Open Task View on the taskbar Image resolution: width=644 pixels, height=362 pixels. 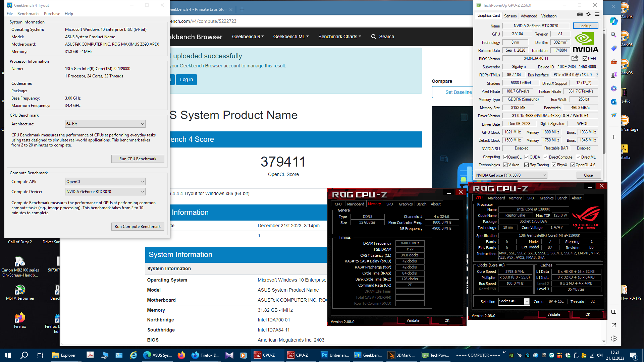tap(40, 355)
